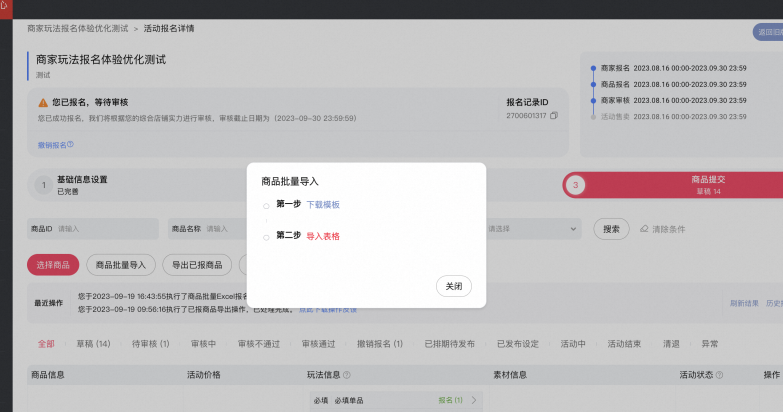Click step 1 circle for 基础信息设置

[43, 185]
